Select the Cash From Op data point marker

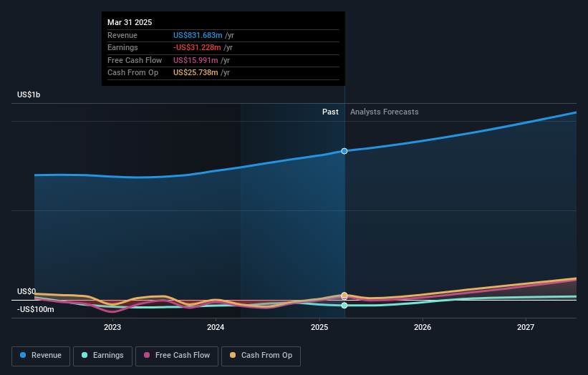coord(344,295)
